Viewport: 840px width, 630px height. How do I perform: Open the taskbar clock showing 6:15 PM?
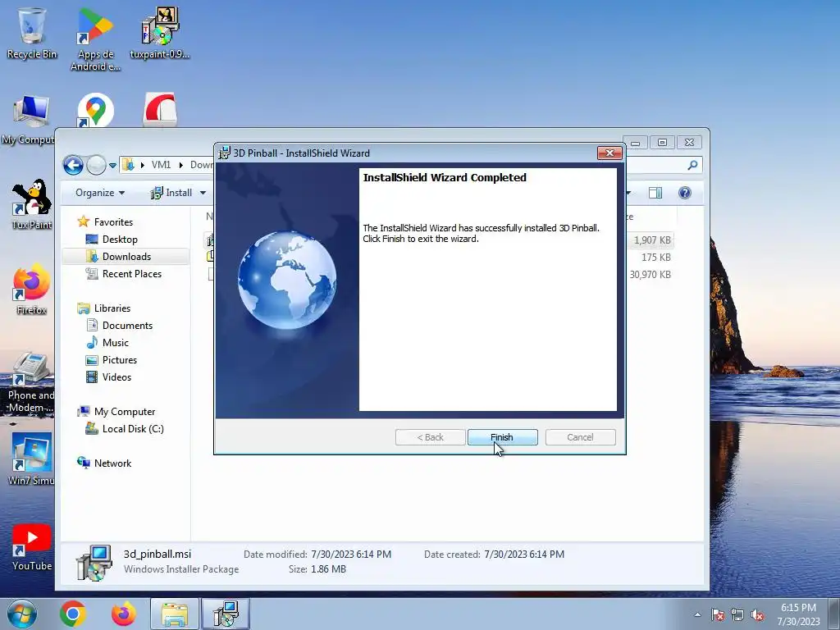click(x=798, y=614)
